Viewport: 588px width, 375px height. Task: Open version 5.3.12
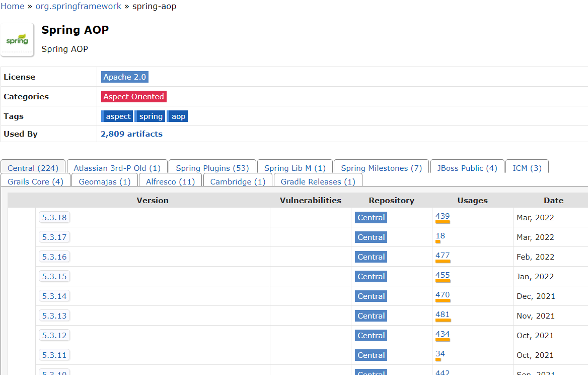point(54,335)
